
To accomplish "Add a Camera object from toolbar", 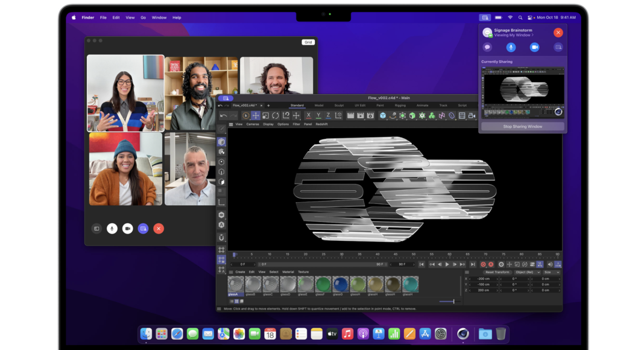I will tap(472, 116).
